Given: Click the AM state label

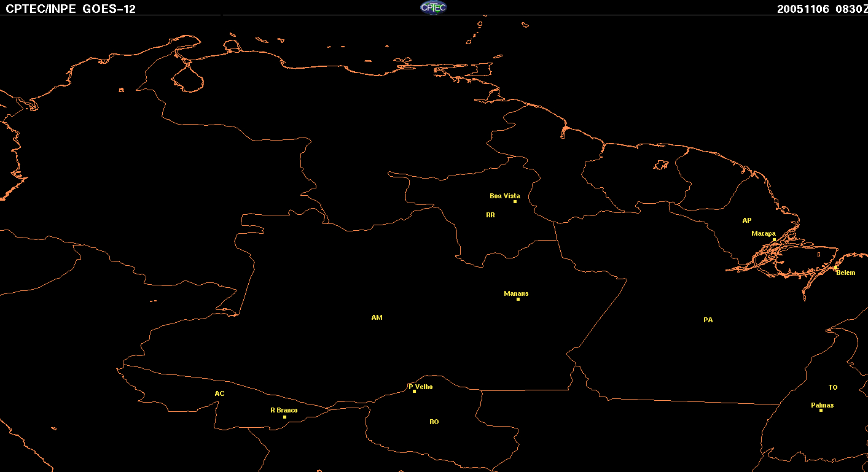Looking at the screenshot, I should coord(377,317).
